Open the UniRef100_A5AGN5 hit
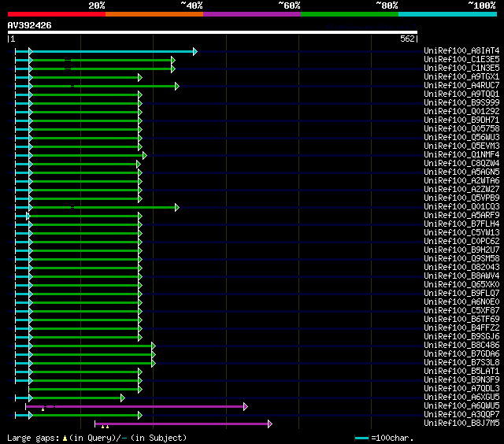504x444 pixels. click(461, 172)
